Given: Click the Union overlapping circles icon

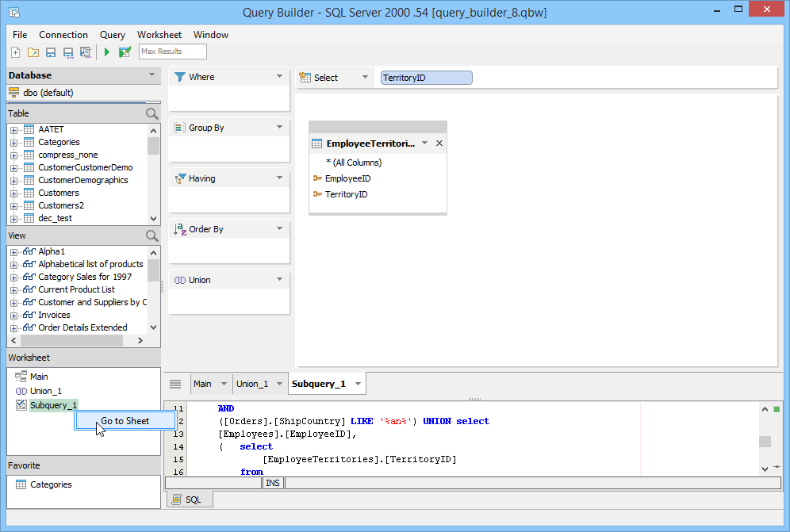Looking at the screenshot, I should coord(180,280).
